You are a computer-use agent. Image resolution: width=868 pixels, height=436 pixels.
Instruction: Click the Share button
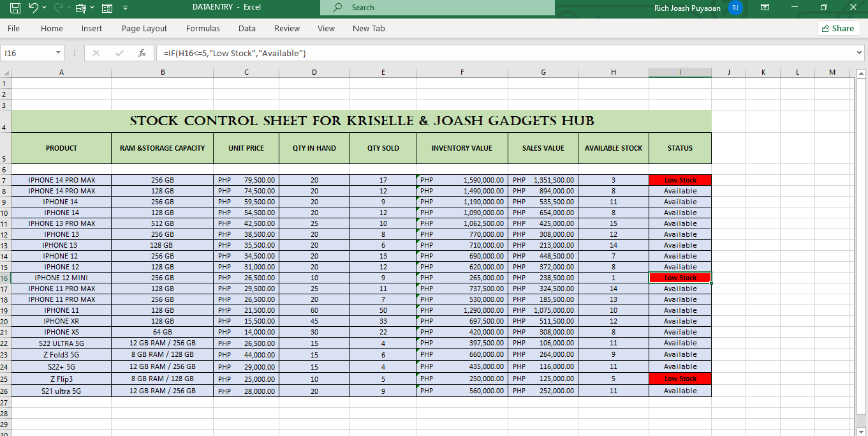point(838,28)
